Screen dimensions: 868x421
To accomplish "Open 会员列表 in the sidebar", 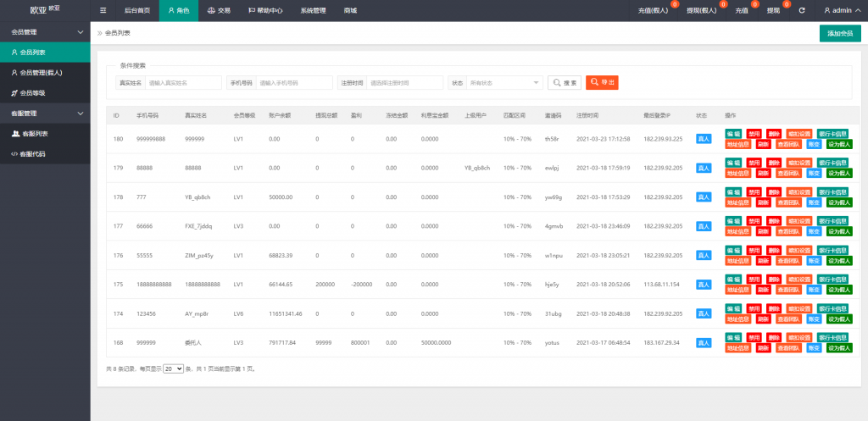I will (45, 53).
